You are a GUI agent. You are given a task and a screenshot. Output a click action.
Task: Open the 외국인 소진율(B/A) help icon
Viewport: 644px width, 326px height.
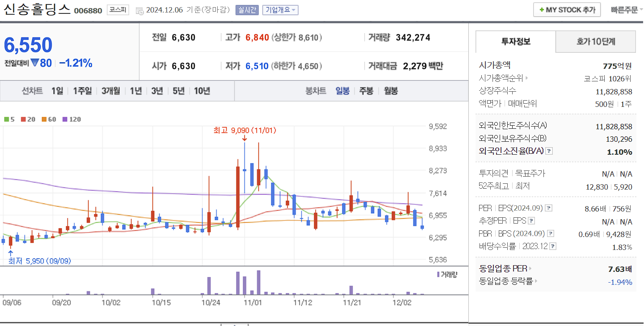click(x=549, y=151)
